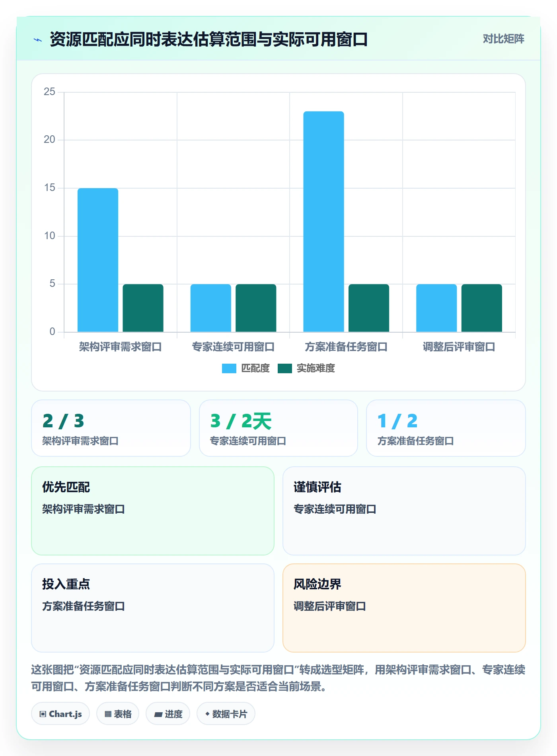The image size is (557, 756).
Task: Click 架构评审需求窗口 caption under 2 / 3
Action: (x=80, y=441)
